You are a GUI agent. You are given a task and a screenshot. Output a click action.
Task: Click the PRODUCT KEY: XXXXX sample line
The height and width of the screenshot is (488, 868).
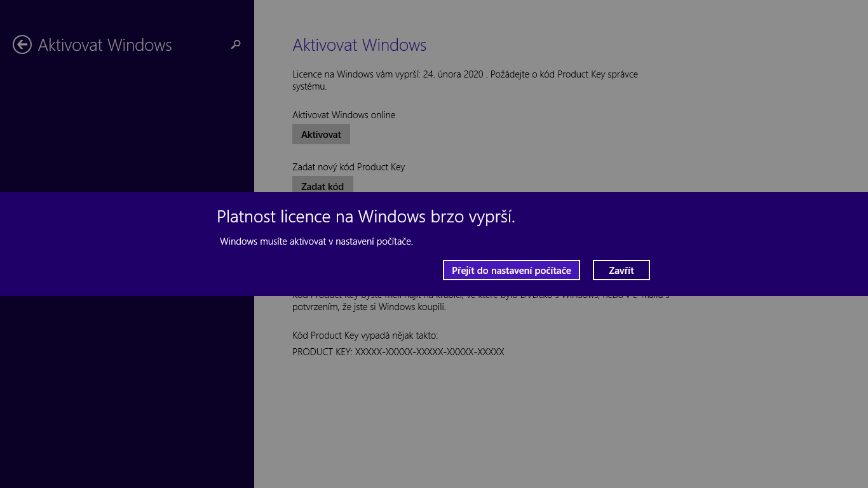pos(398,352)
